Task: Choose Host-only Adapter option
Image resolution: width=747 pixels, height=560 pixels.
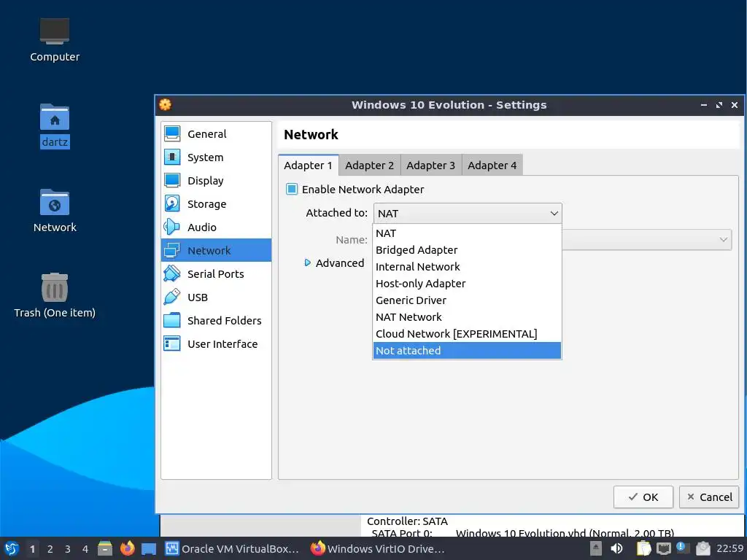Action: [x=467, y=284]
